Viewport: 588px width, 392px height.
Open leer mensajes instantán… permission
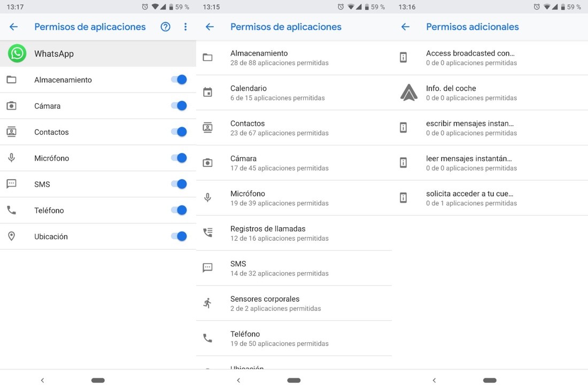point(490,163)
